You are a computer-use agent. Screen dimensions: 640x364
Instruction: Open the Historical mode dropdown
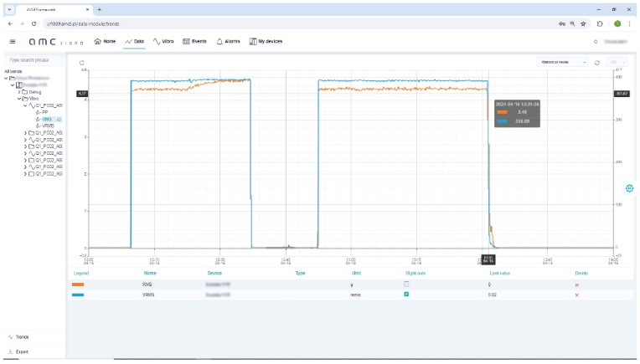(563, 62)
